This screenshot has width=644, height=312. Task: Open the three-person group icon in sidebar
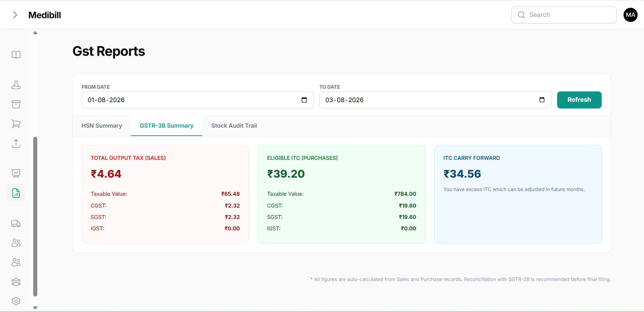(x=16, y=282)
